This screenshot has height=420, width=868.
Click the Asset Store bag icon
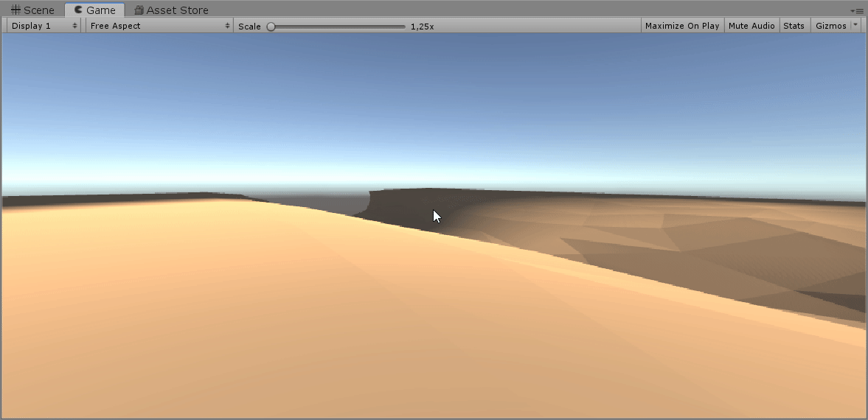139,10
